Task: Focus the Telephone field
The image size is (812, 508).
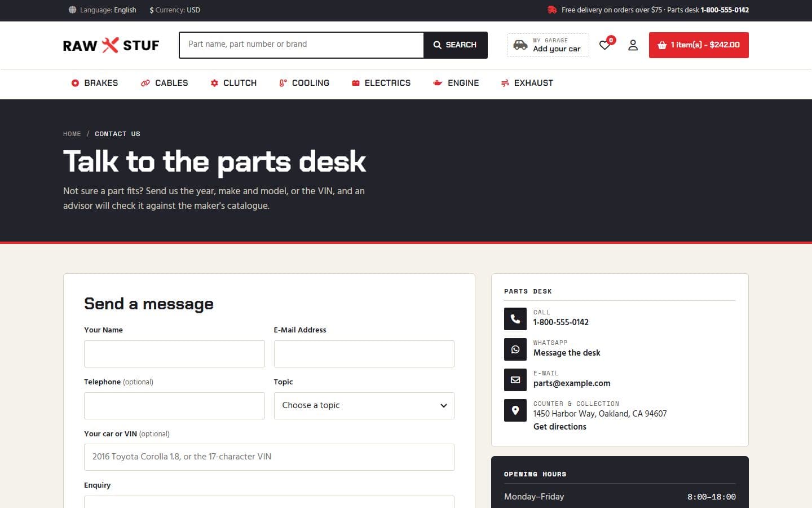Action: (x=174, y=406)
